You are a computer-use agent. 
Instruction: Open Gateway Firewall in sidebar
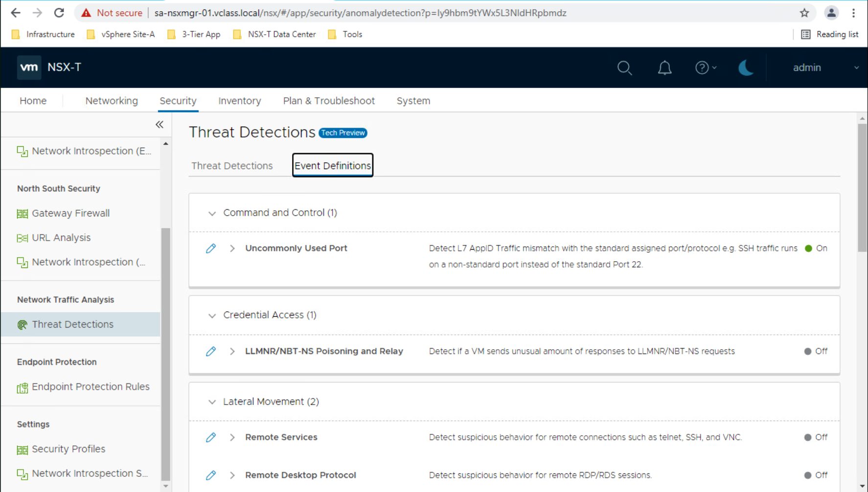64,213
